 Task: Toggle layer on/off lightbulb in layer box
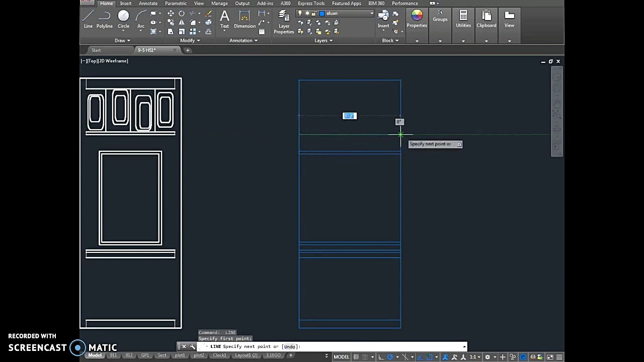point(300,14)
